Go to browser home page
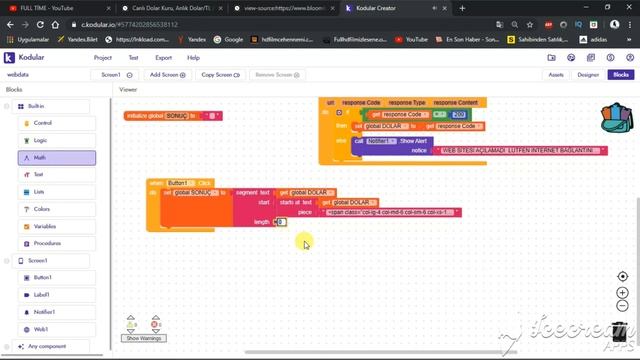 pos(55,25)
